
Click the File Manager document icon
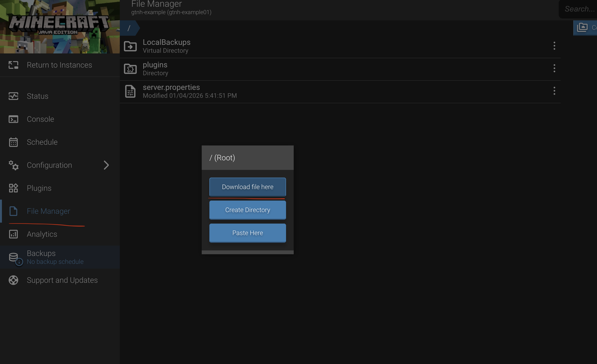point(13,211)
